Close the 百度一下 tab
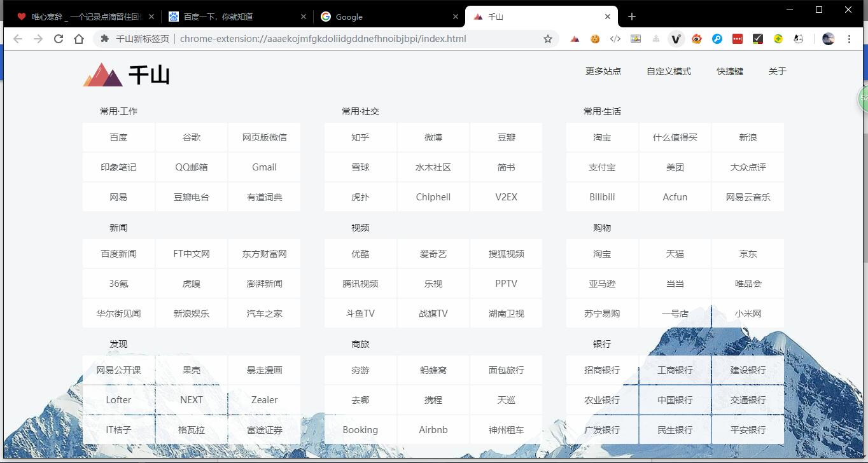Screen dimensions: 868x463 click(304, 17)
